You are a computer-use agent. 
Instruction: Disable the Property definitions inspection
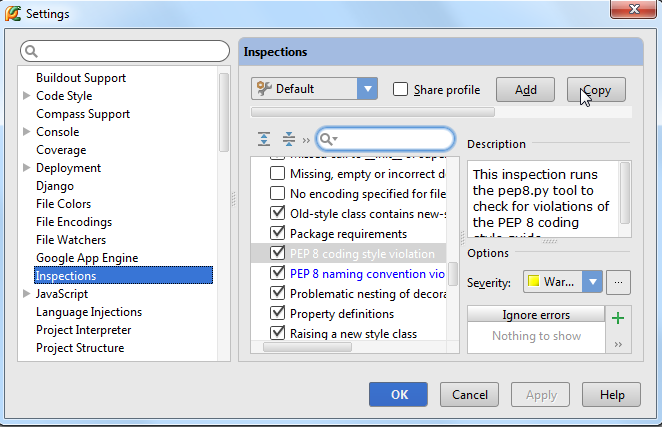tap(278, 314)
